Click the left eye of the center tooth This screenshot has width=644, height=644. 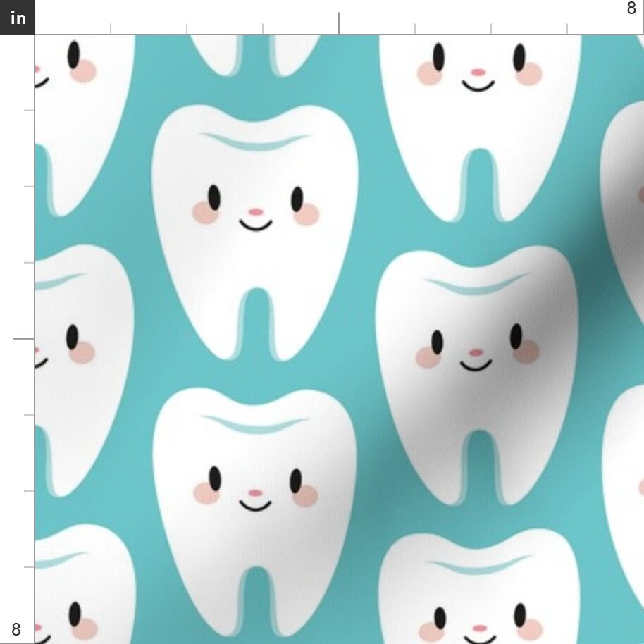click(213, 196)
